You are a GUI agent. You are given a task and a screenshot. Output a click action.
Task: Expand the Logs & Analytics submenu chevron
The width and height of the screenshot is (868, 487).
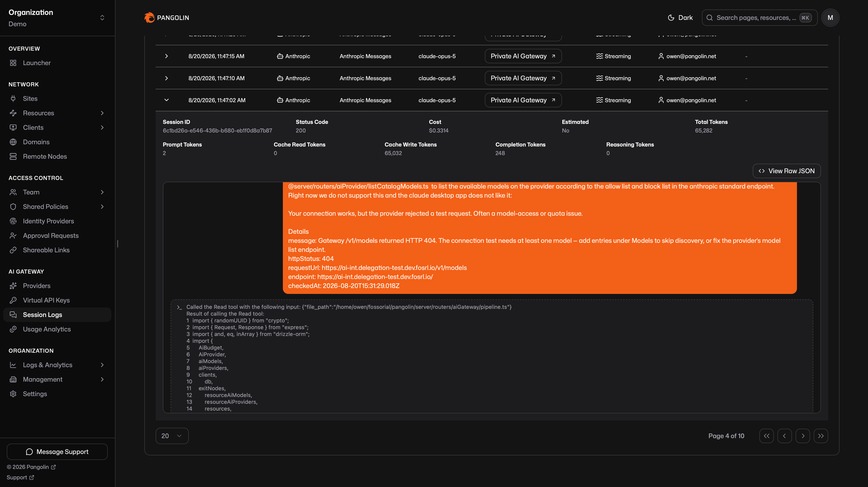point(102,365)
